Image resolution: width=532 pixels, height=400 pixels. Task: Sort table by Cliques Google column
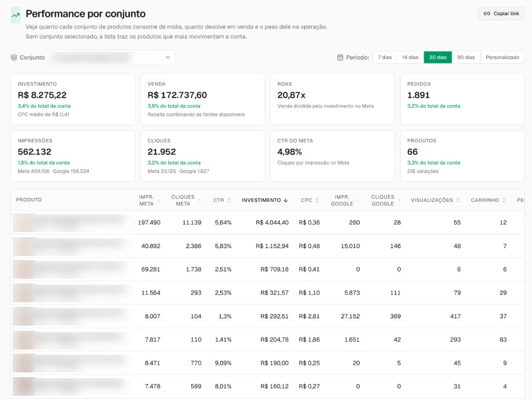[x=385, y=200]
